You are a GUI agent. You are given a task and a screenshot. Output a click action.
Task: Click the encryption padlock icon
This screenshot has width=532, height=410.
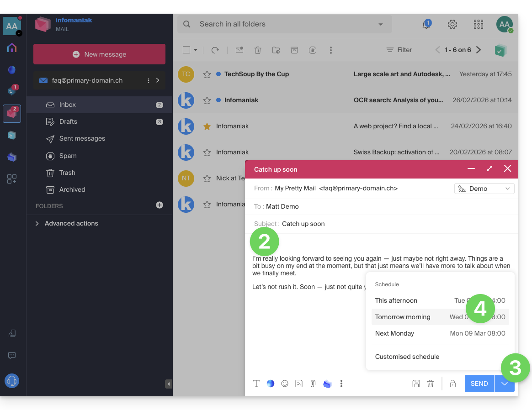pos(452,384)
